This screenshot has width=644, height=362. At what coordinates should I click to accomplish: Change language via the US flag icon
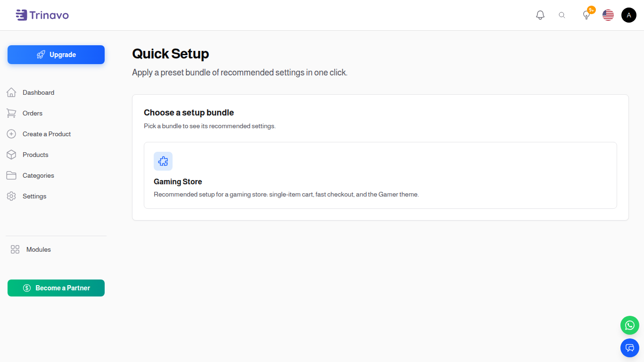point(608,15)
